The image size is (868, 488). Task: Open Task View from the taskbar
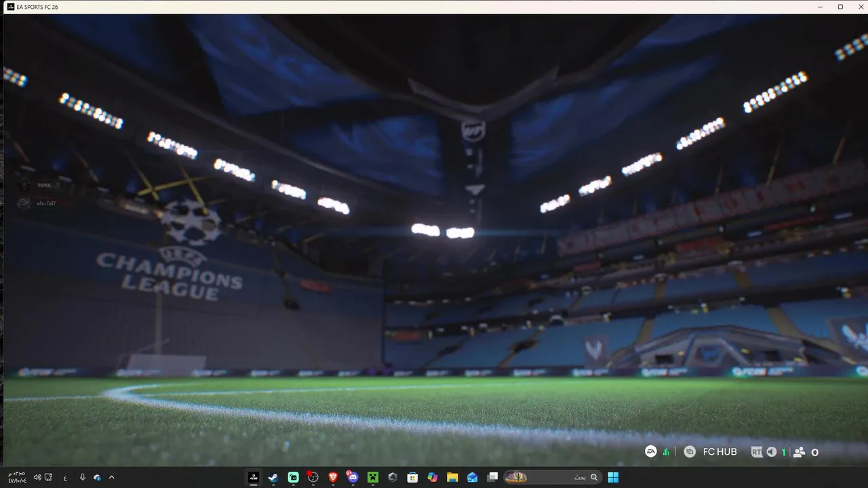492,477
